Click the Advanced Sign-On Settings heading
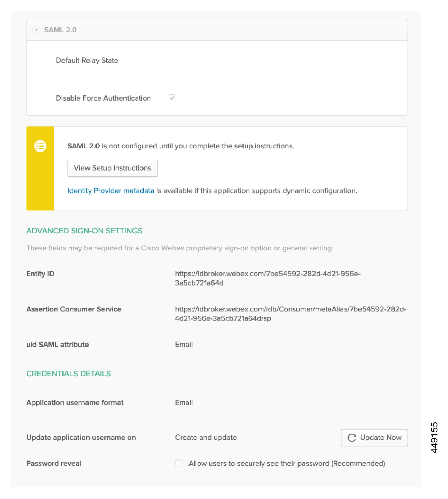Viewport: 448px width, 499px height. pyautogui.click(x=84, y=231)
